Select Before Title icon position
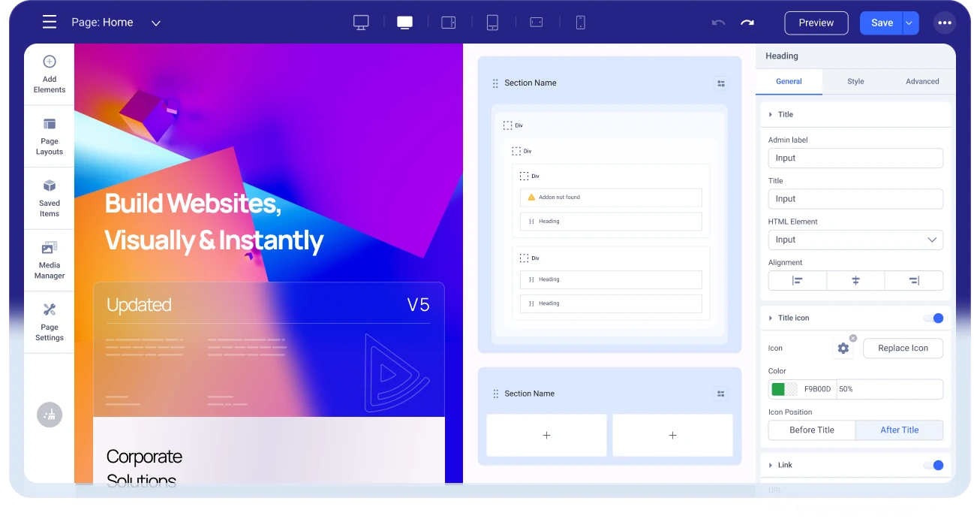 (812, 430)
